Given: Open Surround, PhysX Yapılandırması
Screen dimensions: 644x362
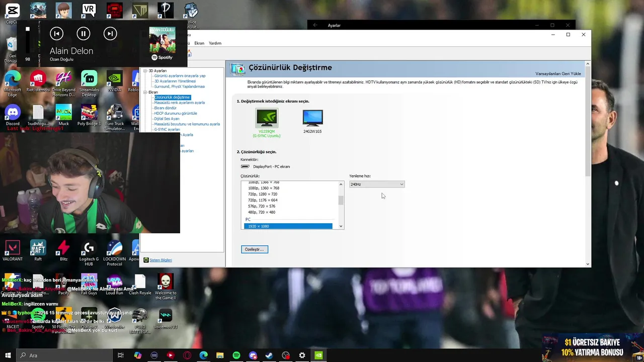Looking at the screenshot, I should 179,86.
